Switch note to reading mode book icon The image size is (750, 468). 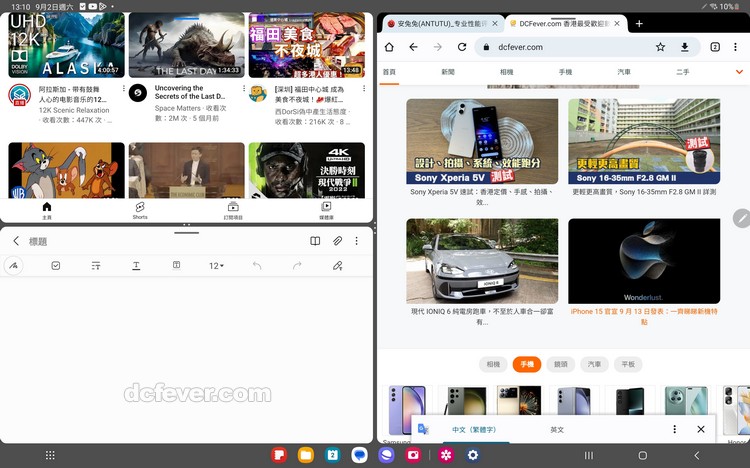(x=315, y=241)
